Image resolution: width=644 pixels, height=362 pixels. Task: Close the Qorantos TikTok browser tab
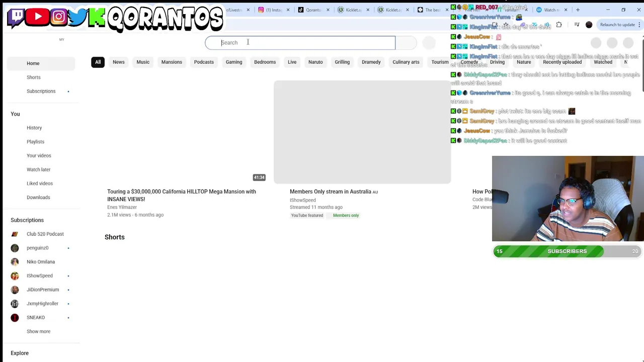pyautogui.click(x=328, y=10)
